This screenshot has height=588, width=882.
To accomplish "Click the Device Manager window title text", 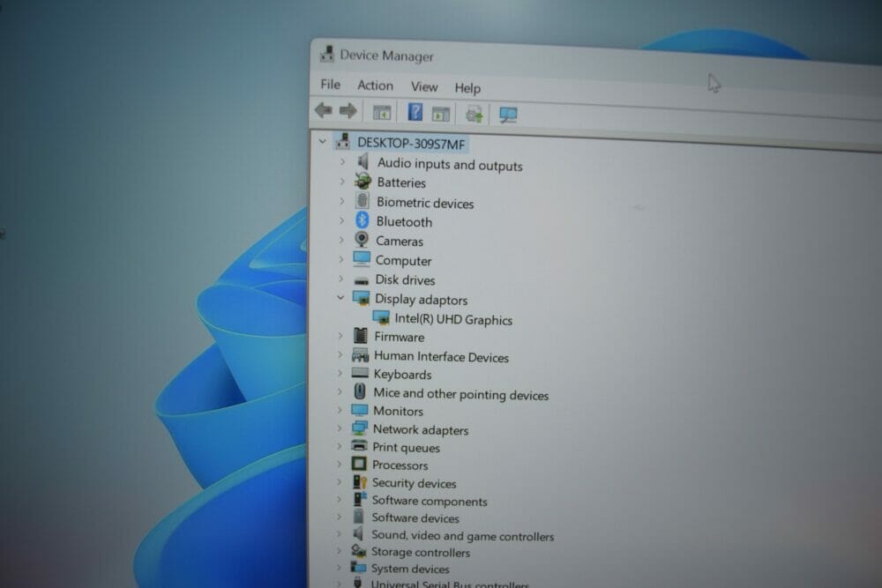I will coord(386,56).
